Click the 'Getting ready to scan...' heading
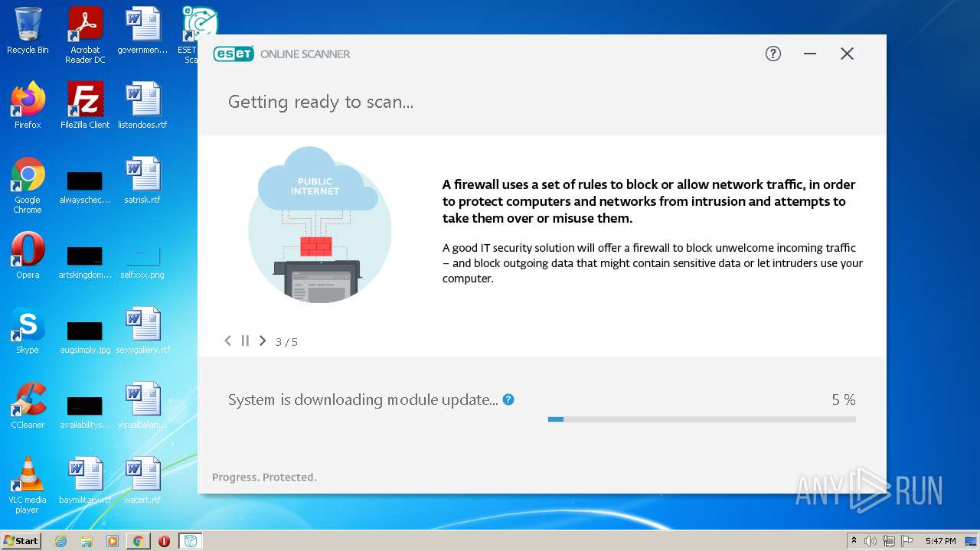The height and width of the screenshot is (551, 980). click(x=321, y=102)
